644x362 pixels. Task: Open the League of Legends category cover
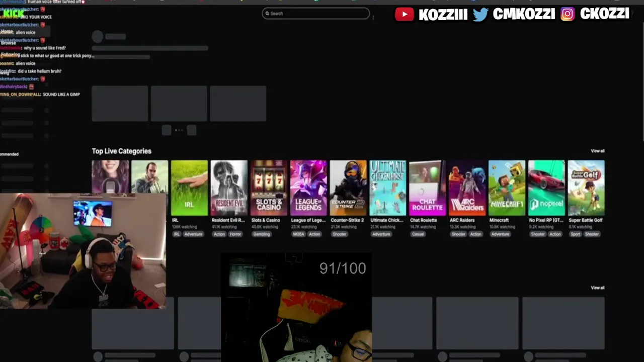(308, 188)
